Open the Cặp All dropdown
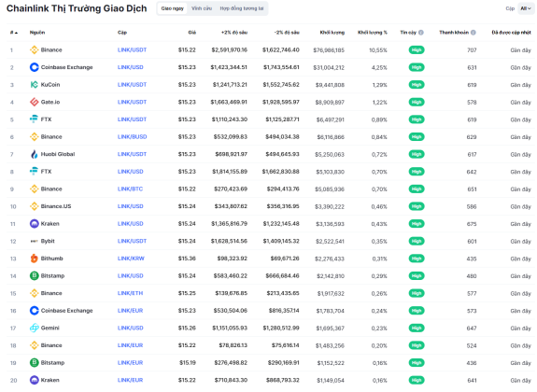This screenshot has width=537, height=392. 526,8
